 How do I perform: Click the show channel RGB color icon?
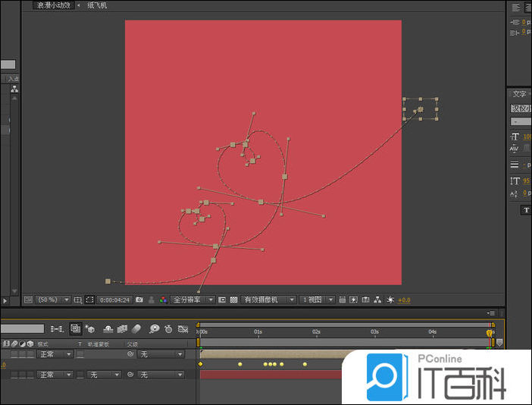tap(163, 300)
